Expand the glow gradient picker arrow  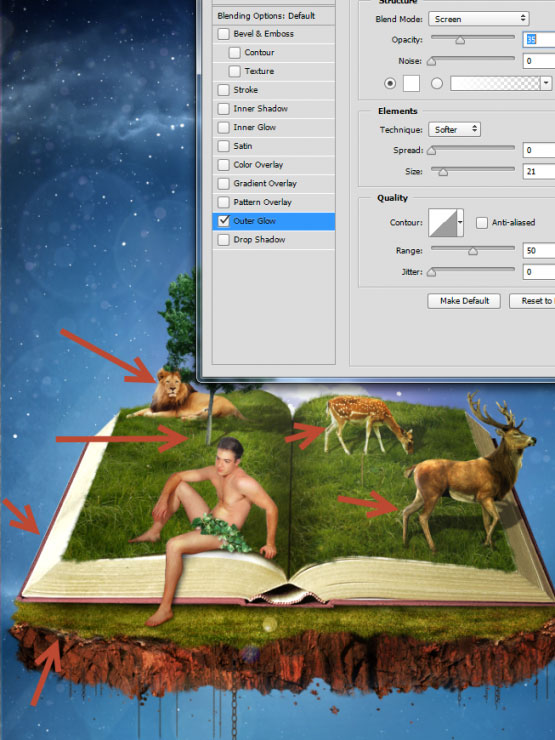546,84
